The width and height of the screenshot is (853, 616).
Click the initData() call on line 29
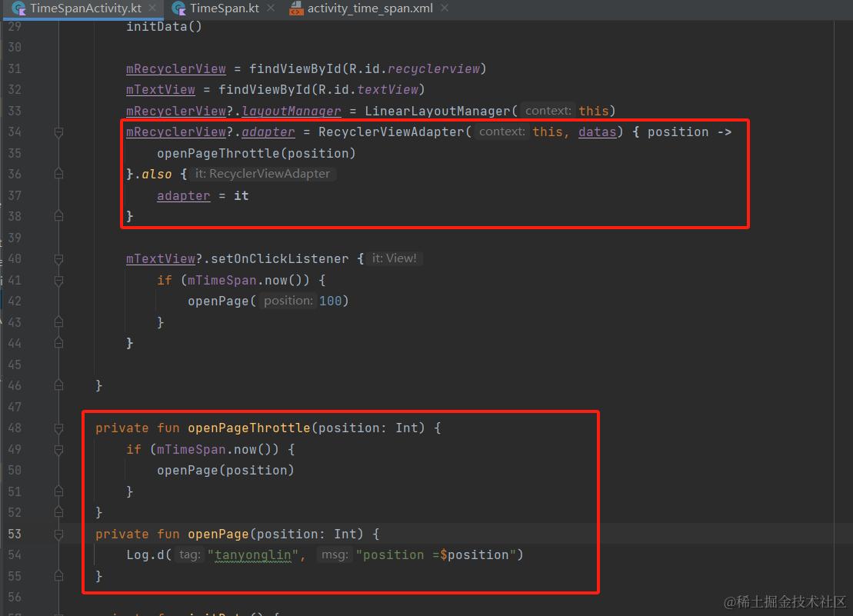[x=164, y=26]
